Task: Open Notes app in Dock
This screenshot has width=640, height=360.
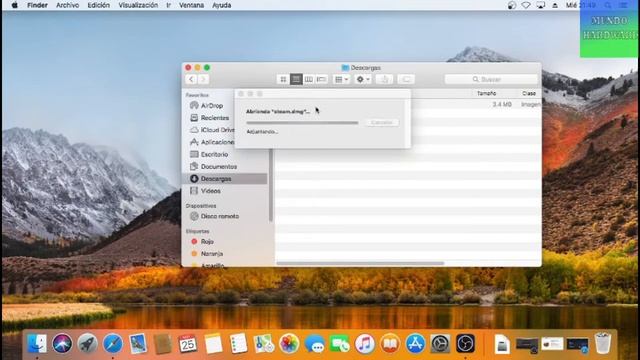Action: pyautogui.click(x=213, y=344)
